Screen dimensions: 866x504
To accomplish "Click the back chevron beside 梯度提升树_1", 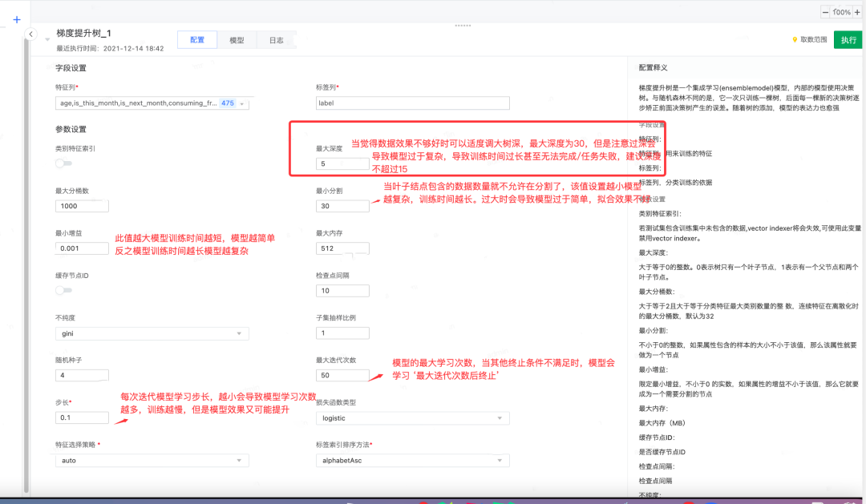I will [30, 34].
